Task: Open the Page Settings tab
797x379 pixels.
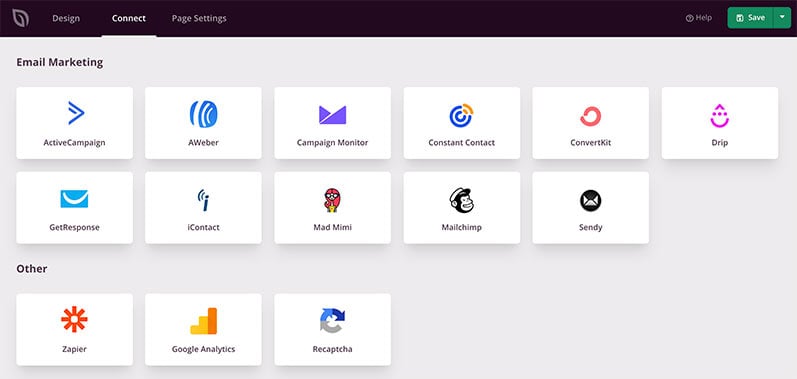Action: tap(199, 18)
